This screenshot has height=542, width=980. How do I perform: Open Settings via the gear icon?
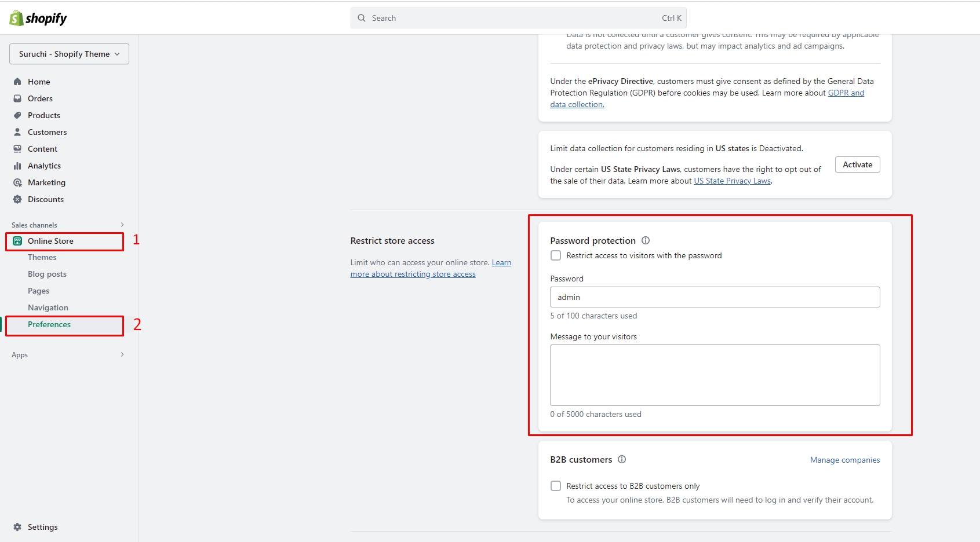[x=17, y=527]
